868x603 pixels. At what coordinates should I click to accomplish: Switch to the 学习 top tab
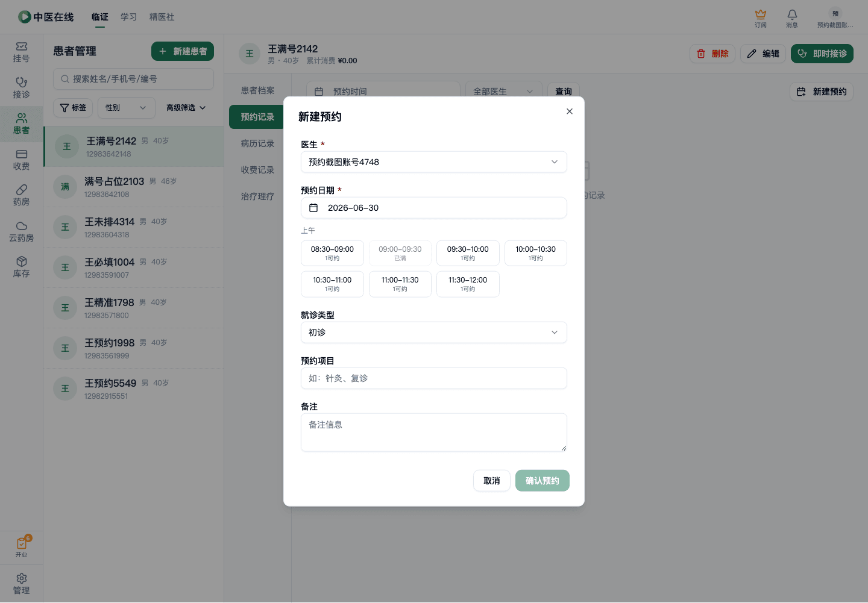(129, 17)
